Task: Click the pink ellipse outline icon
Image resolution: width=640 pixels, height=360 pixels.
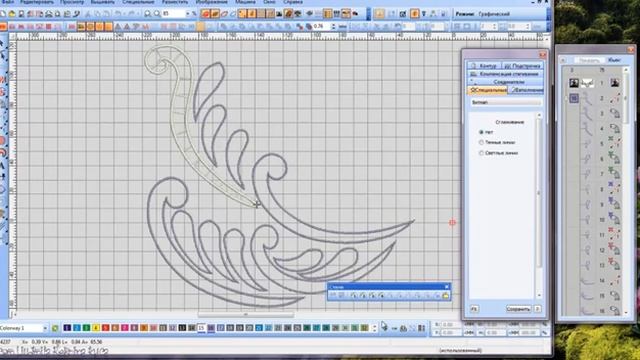Action: pos(224,14)
